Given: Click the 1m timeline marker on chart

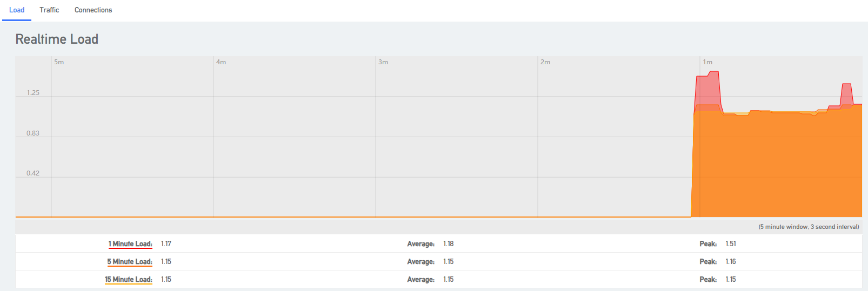Looking at the screenshot, I should tap(707, 62).
